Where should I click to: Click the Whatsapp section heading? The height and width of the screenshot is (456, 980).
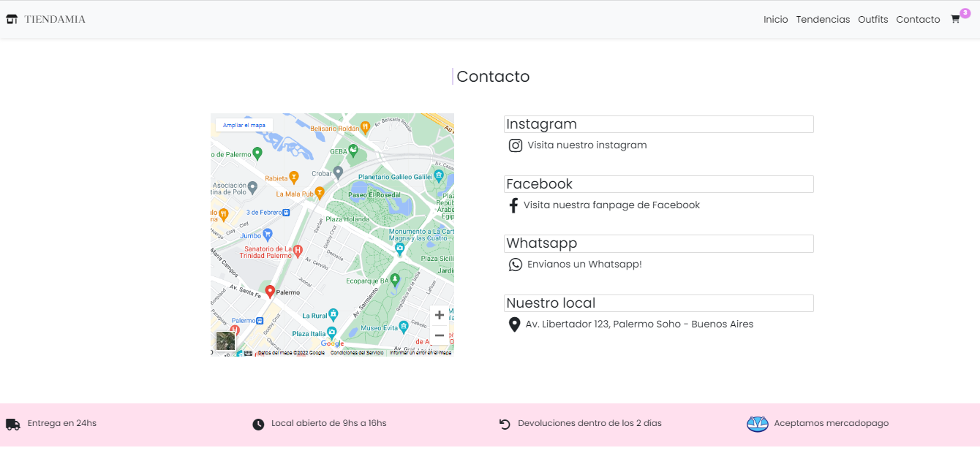541,243
